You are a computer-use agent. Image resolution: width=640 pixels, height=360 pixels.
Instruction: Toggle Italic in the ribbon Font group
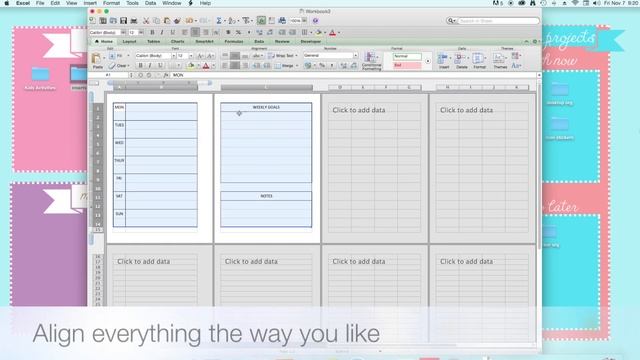150,66
